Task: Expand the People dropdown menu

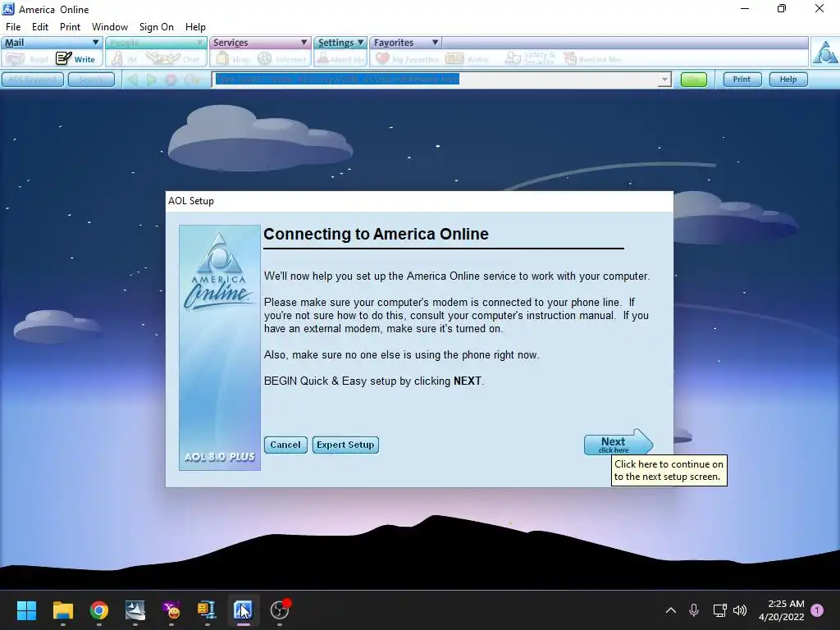Action: [x=199, y=43]
